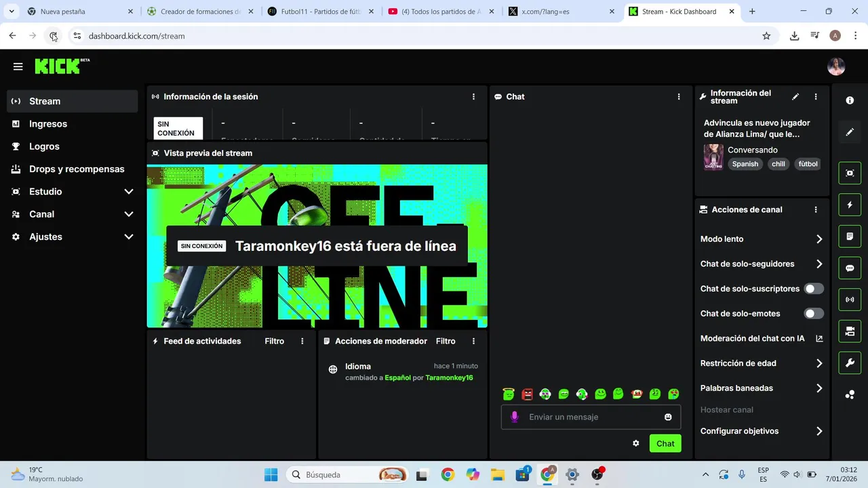The image size is (868, 488).
Task: Reload the page with browser refresh button
Action: pos(53,36)
